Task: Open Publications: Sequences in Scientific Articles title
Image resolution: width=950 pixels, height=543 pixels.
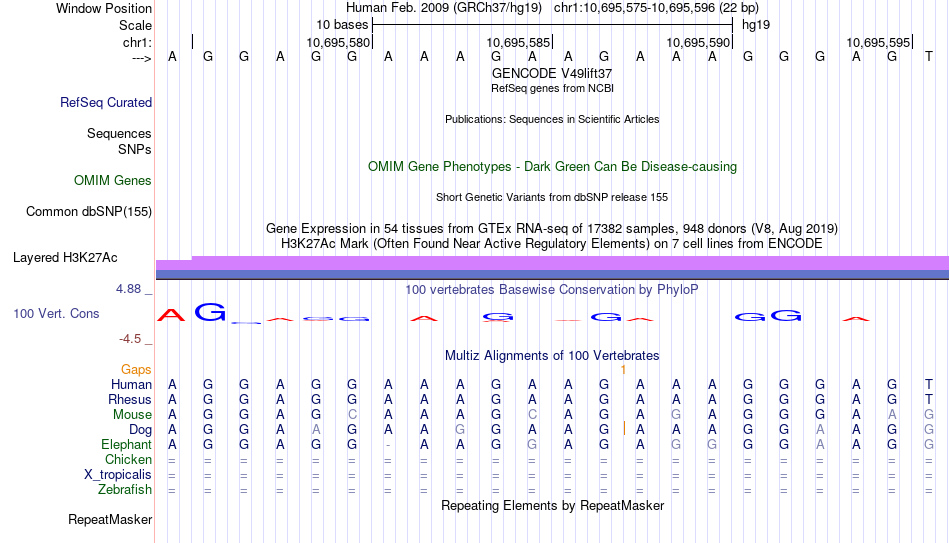Action: coord(552,119)
